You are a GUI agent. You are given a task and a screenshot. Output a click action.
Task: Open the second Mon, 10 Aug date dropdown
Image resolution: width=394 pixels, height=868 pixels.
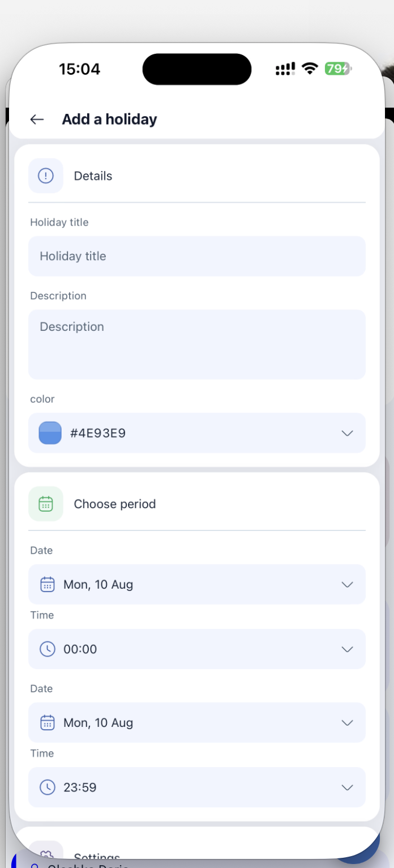pos(197,722)
